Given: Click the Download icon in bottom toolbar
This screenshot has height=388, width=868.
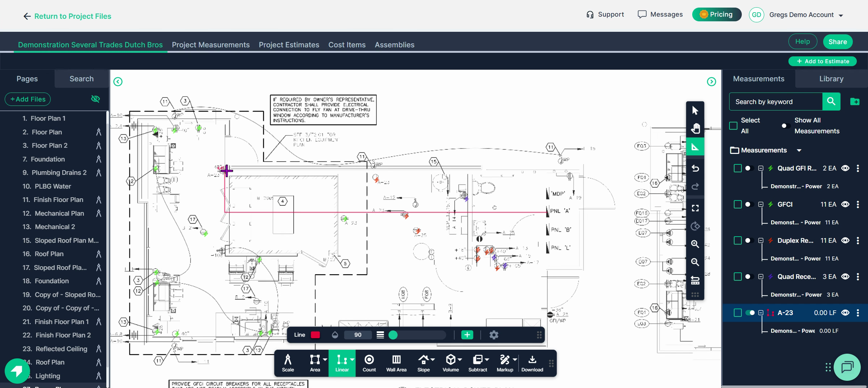Looking at the screenshot, I should click(532, 363).
